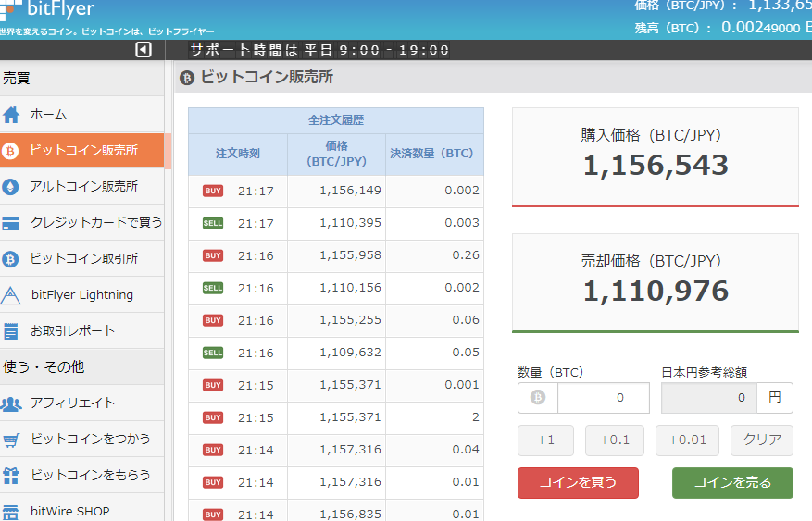This screenshot has height=521, width=812.
Task: Click the 全注文履歴 table title
Action: [x=336, y=120]
